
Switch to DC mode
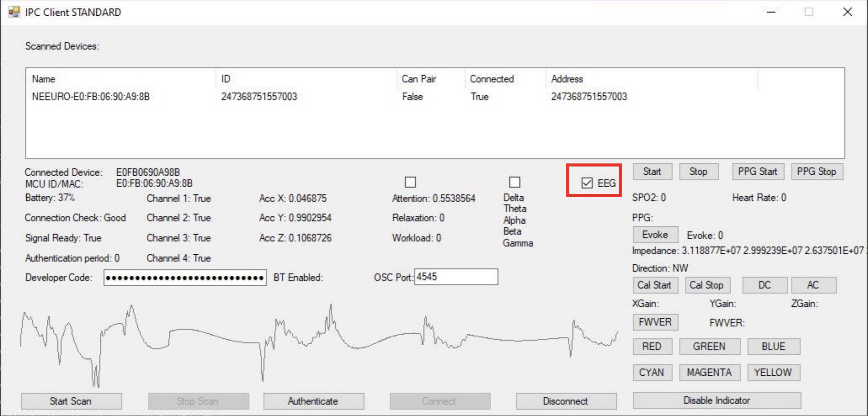coord(764,285)
